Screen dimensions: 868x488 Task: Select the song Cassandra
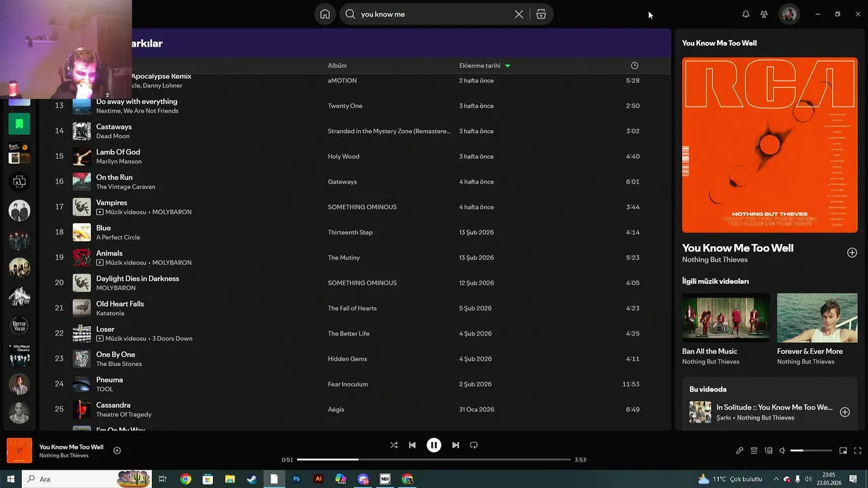click(113, 405)
